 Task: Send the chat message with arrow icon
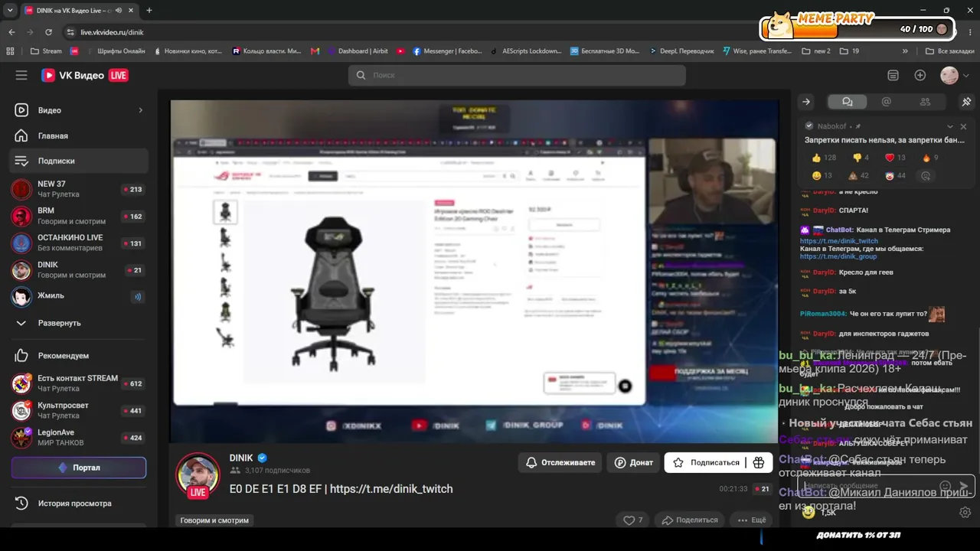pos(964,486)
